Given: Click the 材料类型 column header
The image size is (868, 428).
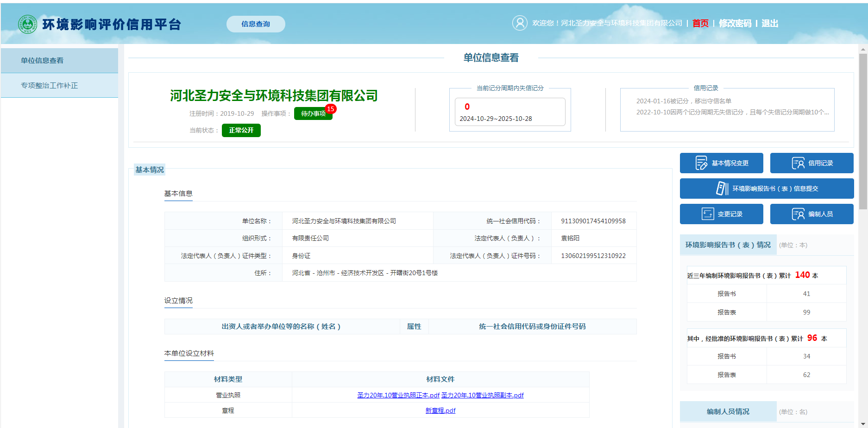Looking at the screenshot, I should (228, 379).
